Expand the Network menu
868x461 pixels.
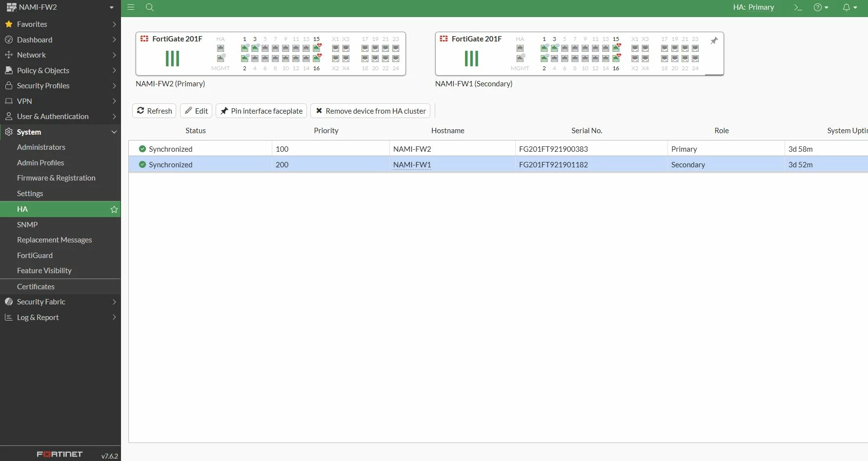(x=61, y=55)
